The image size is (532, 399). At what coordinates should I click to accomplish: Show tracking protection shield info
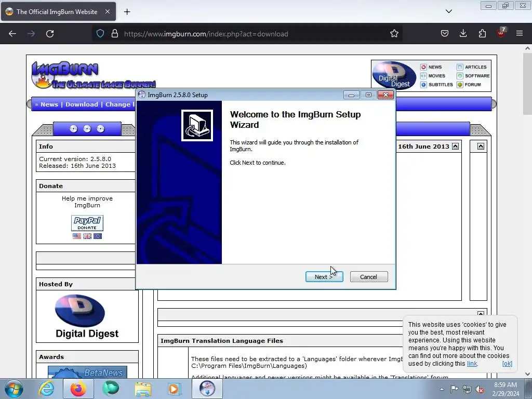(x=100, y=34)
